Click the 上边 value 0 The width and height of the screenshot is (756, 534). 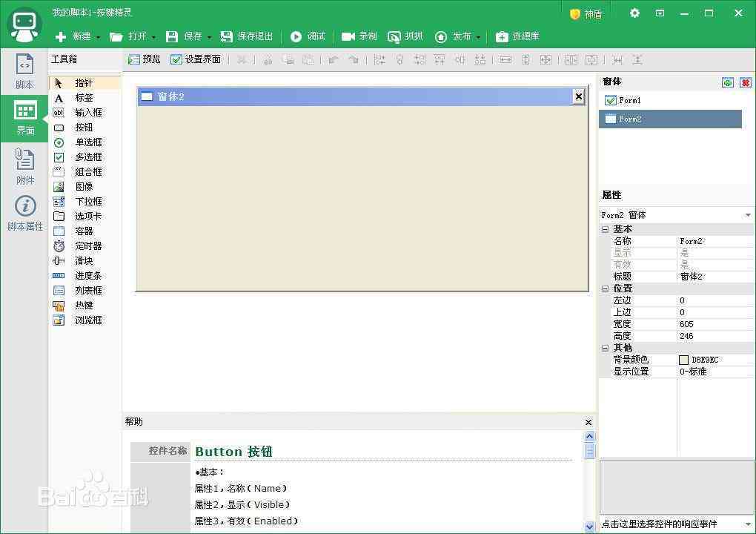(x=715, y=312)
